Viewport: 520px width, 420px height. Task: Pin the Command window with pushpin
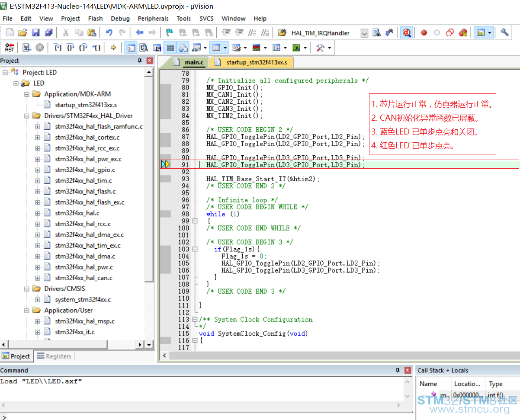398,370
